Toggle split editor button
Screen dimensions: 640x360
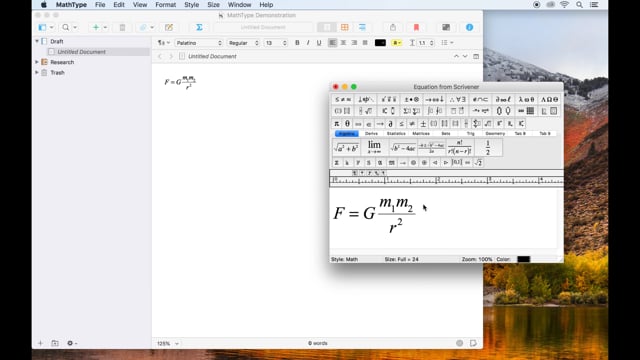click(x=476, y=56)
